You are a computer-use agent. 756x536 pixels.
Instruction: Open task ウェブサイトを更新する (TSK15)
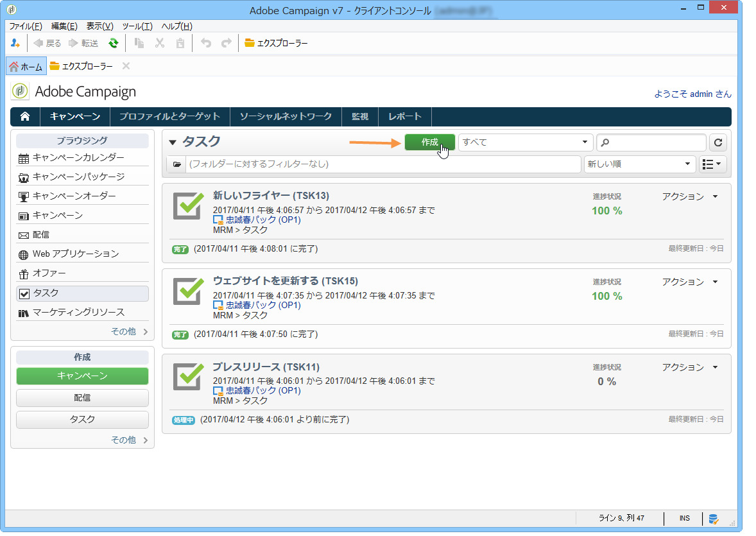(x=286, y=281)
